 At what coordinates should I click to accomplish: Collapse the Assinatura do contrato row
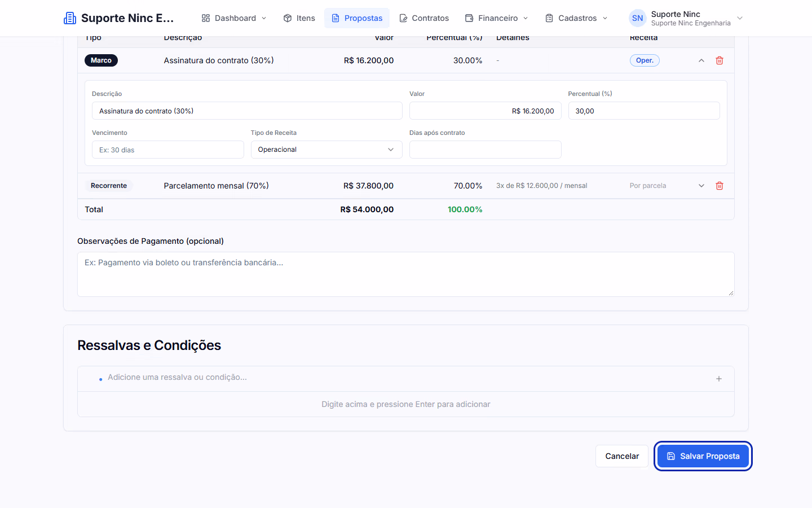point(701,60)
